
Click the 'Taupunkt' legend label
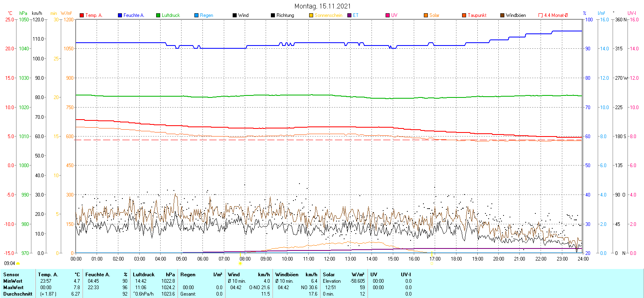(x=477, y=15)
